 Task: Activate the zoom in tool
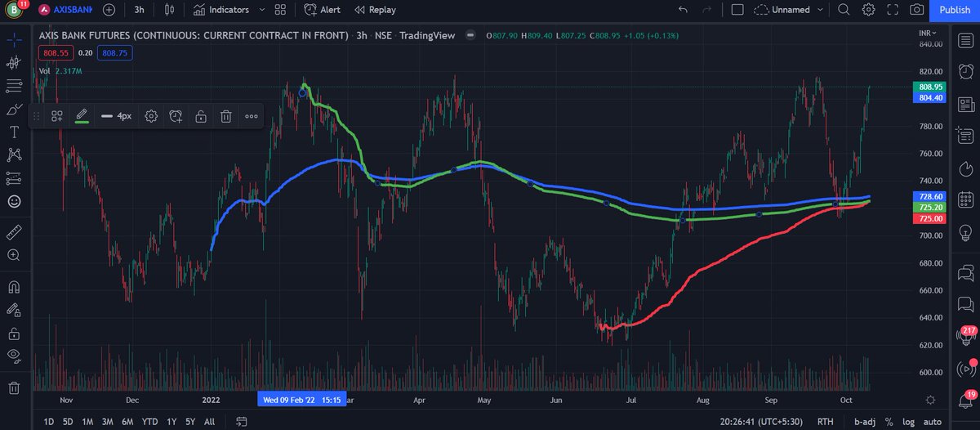coord(14,255)
